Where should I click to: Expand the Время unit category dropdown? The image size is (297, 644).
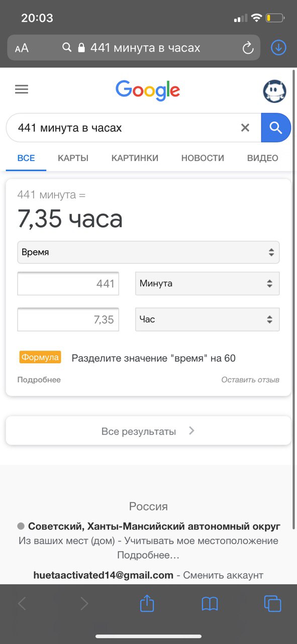tap(148, 252)
